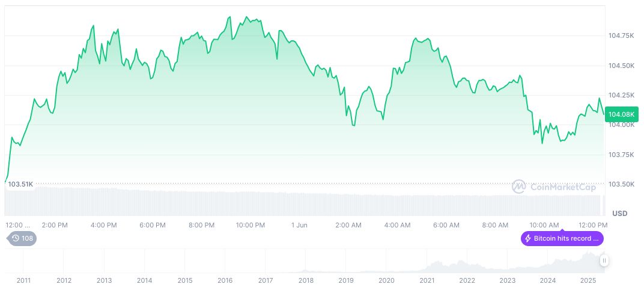This screenshot has height=287, width=644.
Task: Click 2013 on the year timeline
Action: (104, 280)
